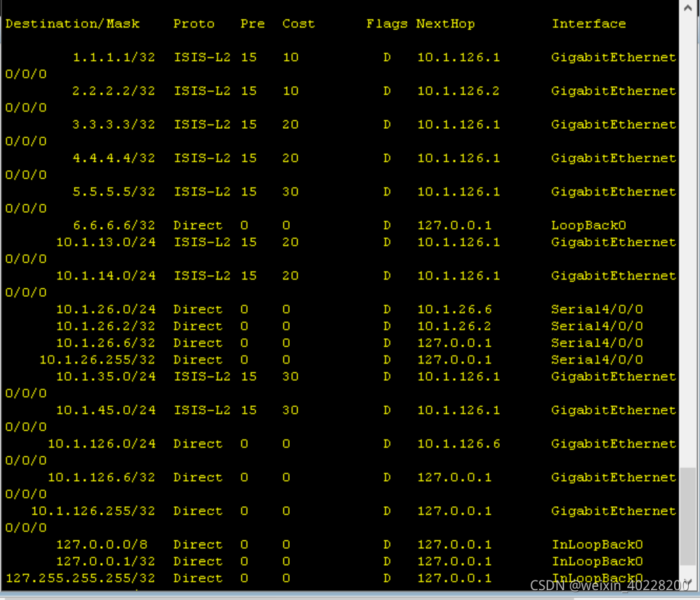This screenshot has height=600, width=700.
Task: Click the Proto column header
Action: (194, 24)
